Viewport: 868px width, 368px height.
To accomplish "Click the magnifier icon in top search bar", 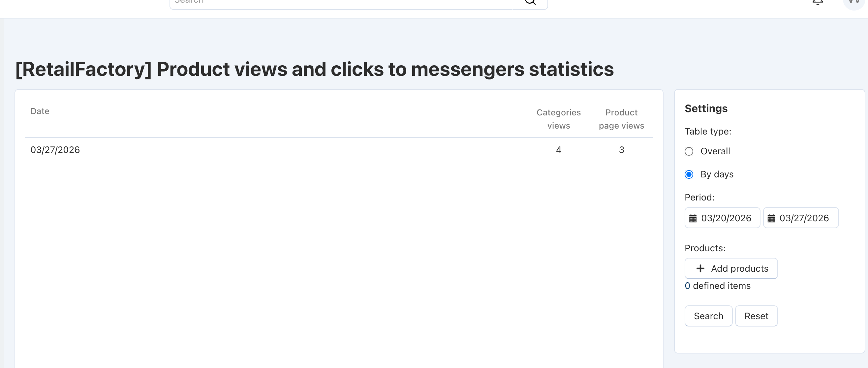I will pyautogui.click(x=530, y=2).
